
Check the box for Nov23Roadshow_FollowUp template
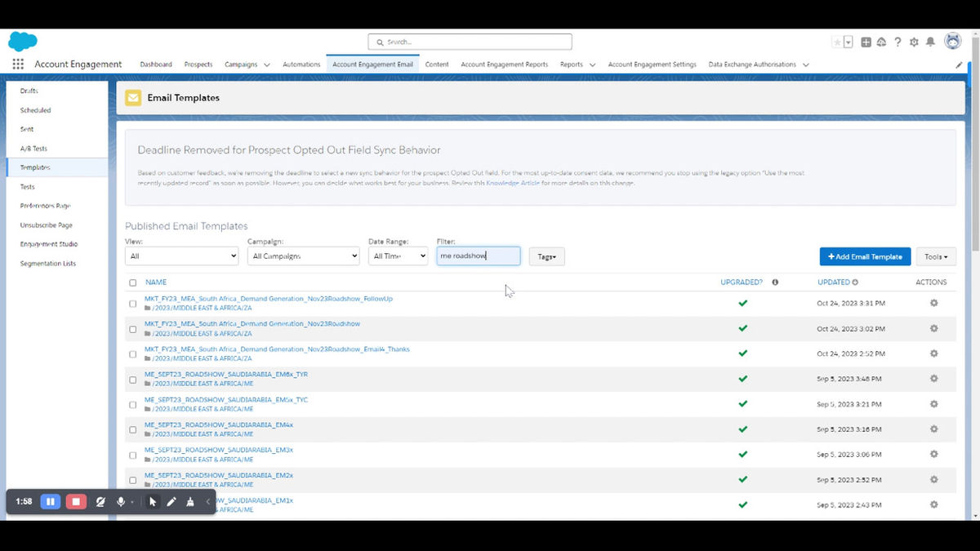click(x=133, y=304)
